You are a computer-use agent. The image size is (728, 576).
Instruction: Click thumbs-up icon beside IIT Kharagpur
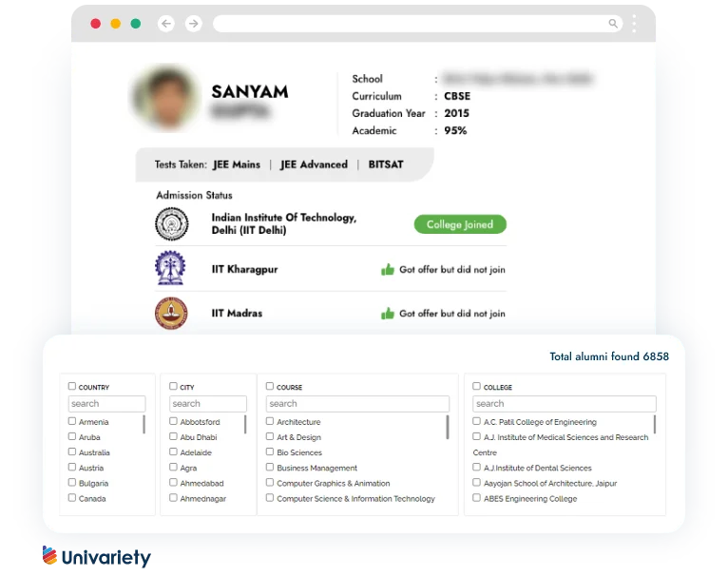point(387,270)
